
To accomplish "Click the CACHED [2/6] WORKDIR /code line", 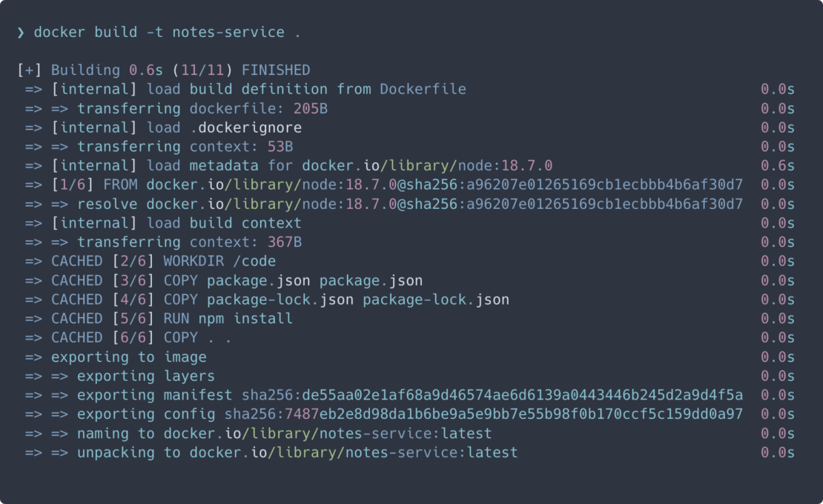I will click(163, 261).
